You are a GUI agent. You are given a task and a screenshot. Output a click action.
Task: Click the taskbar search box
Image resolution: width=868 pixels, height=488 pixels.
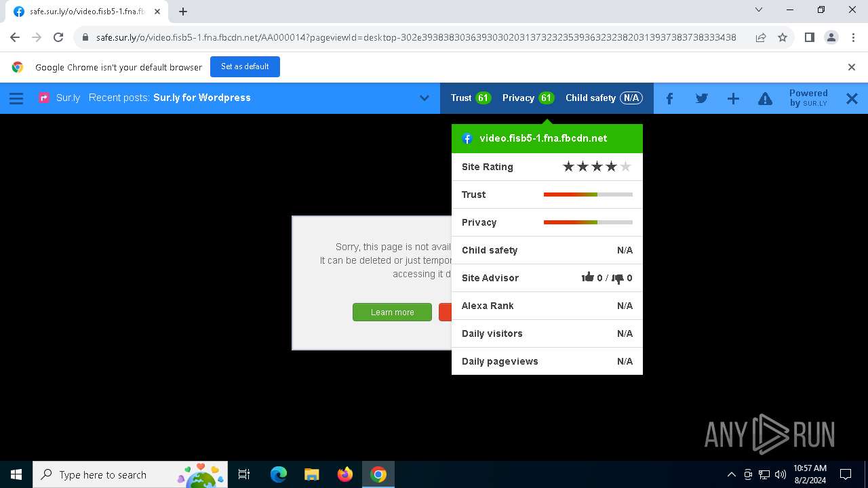[131, 474]
